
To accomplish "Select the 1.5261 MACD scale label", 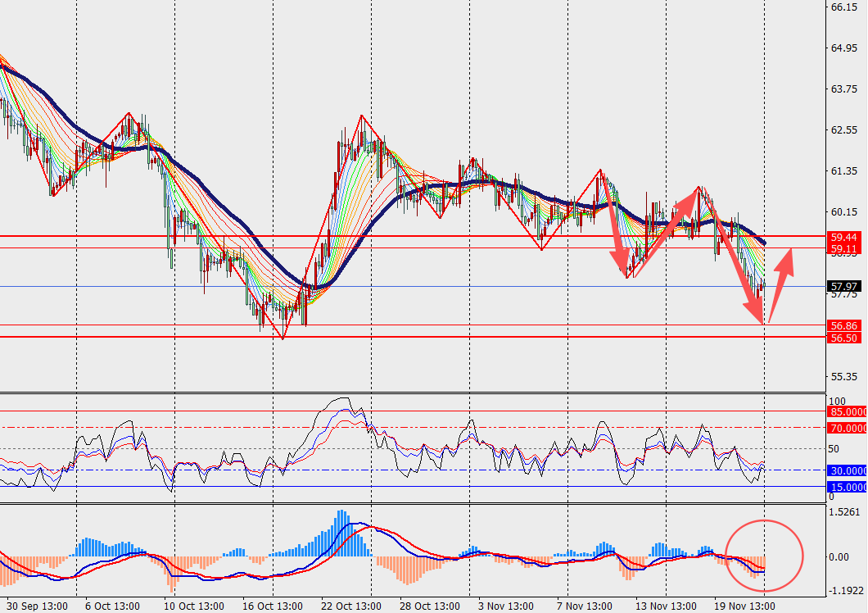I will tap(845, 512).
